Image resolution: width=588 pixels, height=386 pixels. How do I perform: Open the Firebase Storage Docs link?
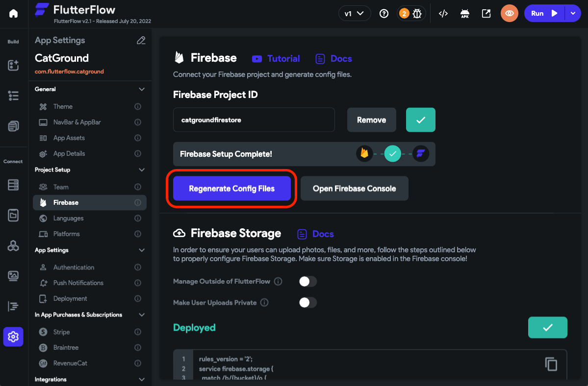point(315,234)
